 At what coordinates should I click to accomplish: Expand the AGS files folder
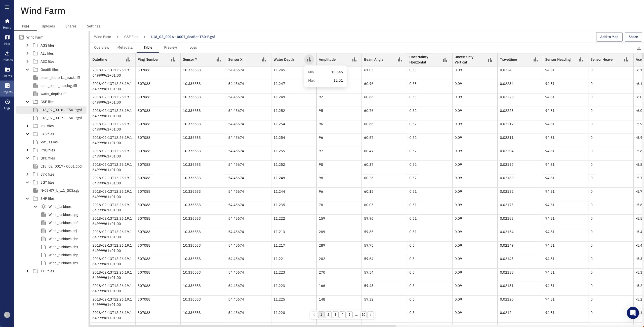27,45
